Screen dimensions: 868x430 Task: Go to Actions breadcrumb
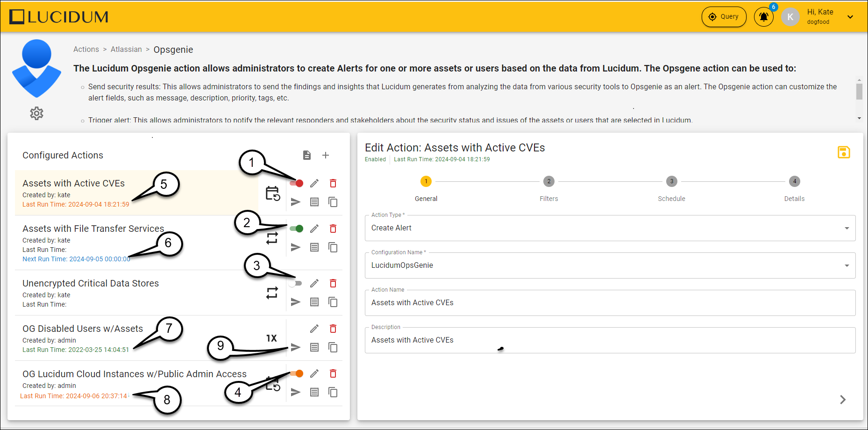(86, 50)
